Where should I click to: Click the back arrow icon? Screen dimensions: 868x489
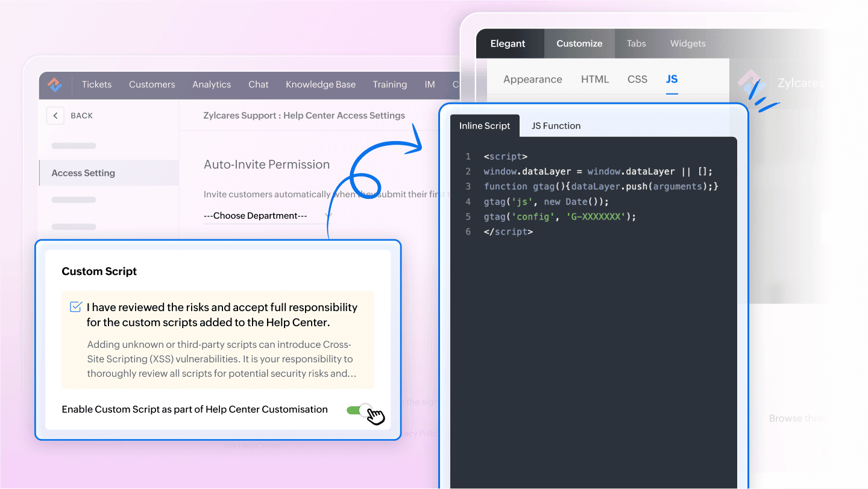(55, 116)
